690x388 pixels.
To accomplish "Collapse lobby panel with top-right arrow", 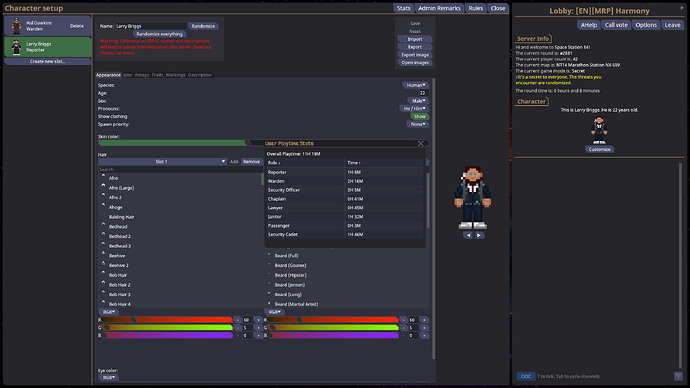I will pos(682,7).
